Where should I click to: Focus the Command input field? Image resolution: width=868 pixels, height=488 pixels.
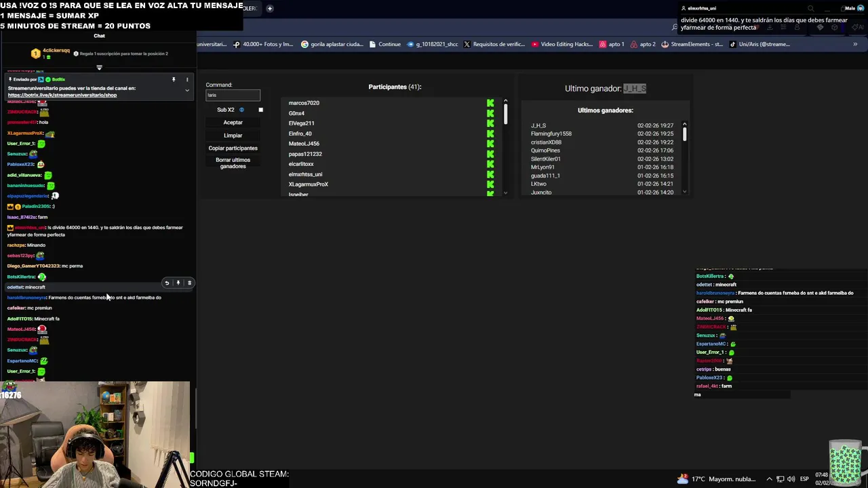click(233, 95)
